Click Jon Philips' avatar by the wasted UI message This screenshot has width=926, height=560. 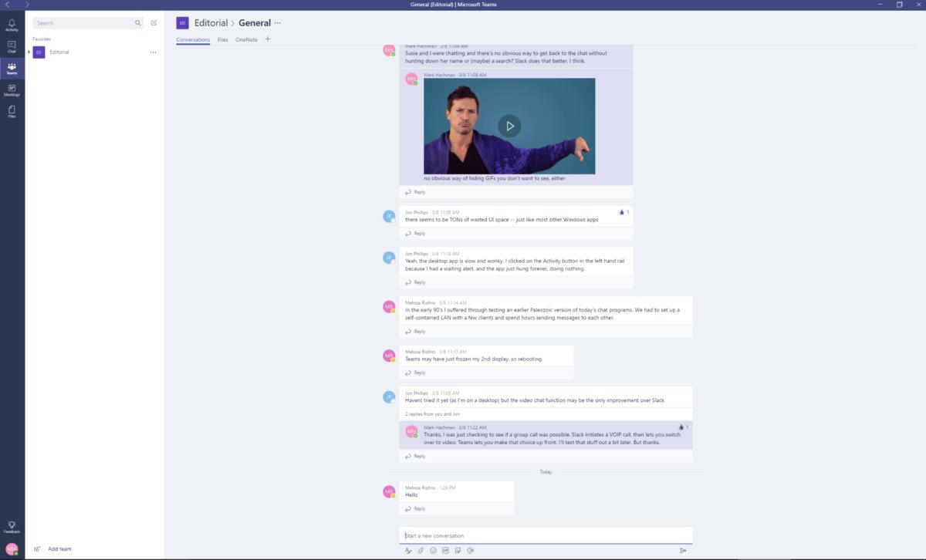389,216
